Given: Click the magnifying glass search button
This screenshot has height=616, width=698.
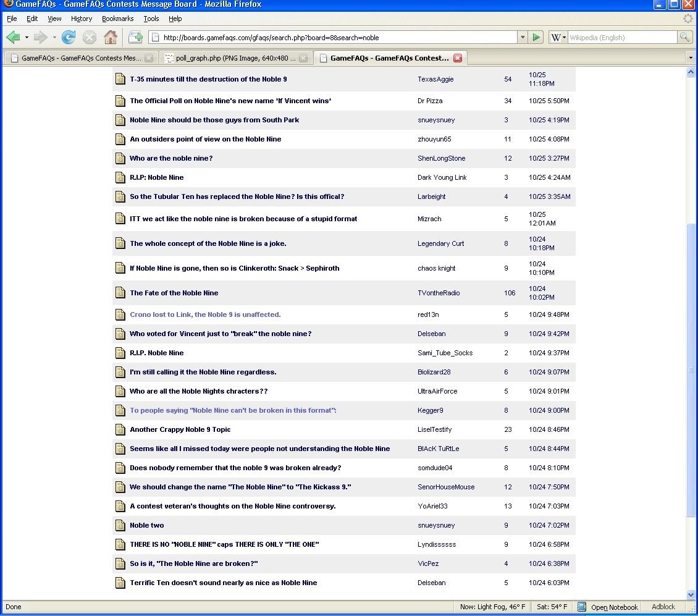Looking at the screenshot, I should point(684,38).
